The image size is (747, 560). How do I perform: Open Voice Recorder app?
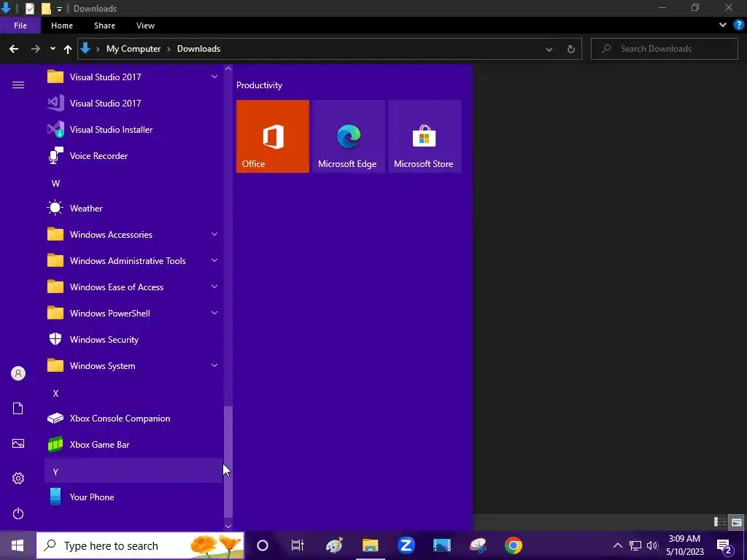click(133, 156)
